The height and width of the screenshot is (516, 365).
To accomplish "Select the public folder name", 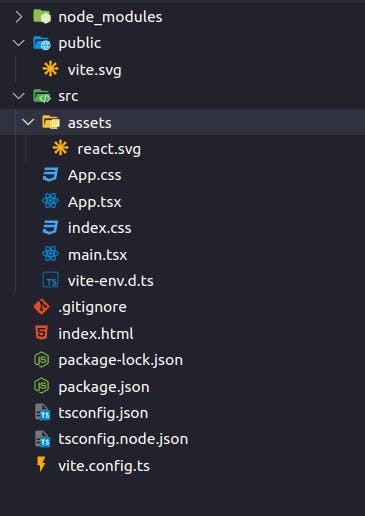I will coord(80,44).
